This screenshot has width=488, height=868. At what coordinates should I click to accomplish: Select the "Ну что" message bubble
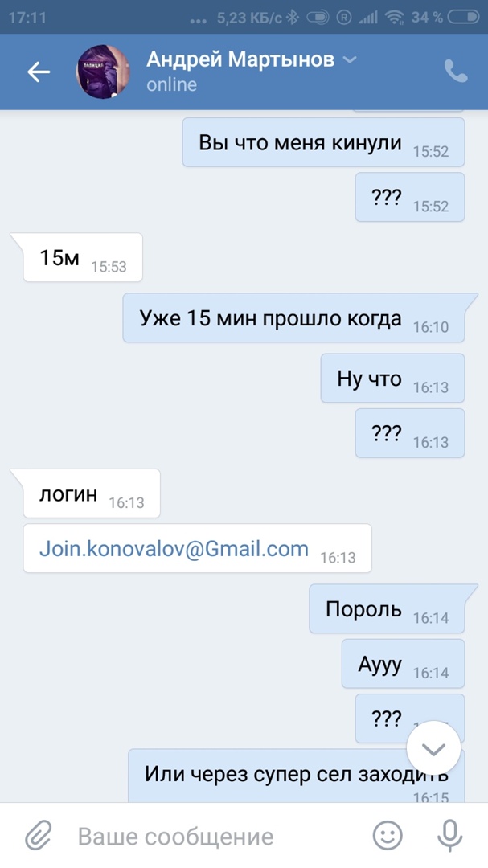tap(392, 378)
